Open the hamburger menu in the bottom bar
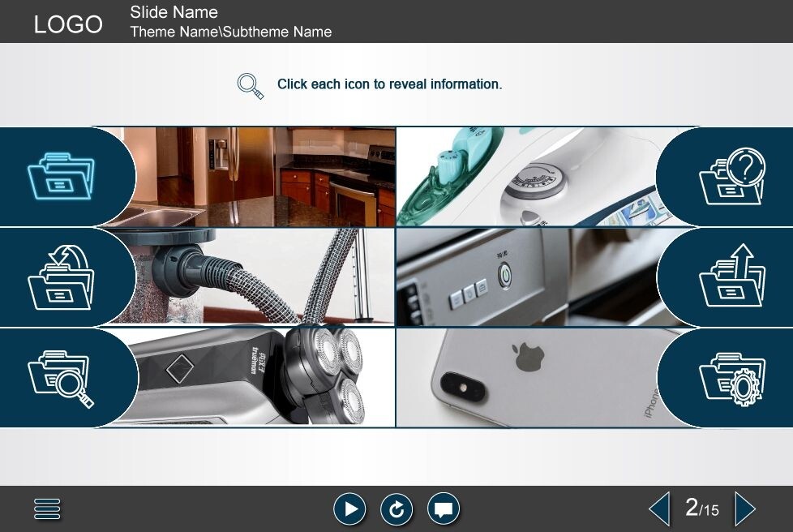 coord(48,509)
